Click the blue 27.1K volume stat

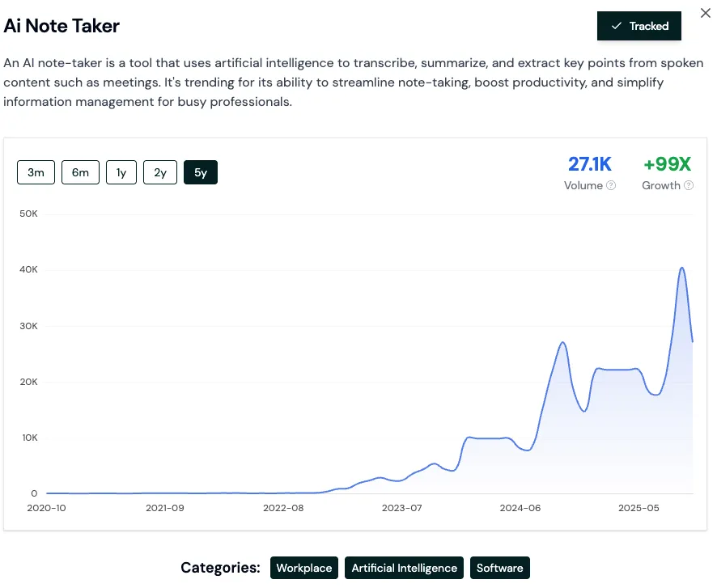pos(589,163)
